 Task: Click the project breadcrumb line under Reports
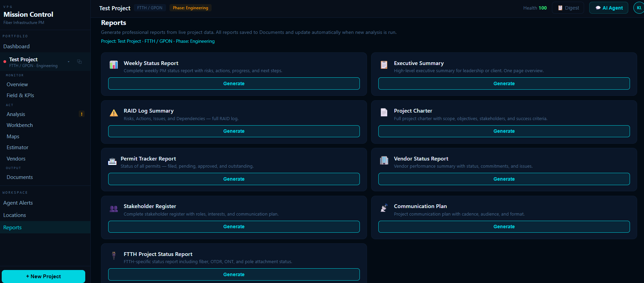coord(158,41)
